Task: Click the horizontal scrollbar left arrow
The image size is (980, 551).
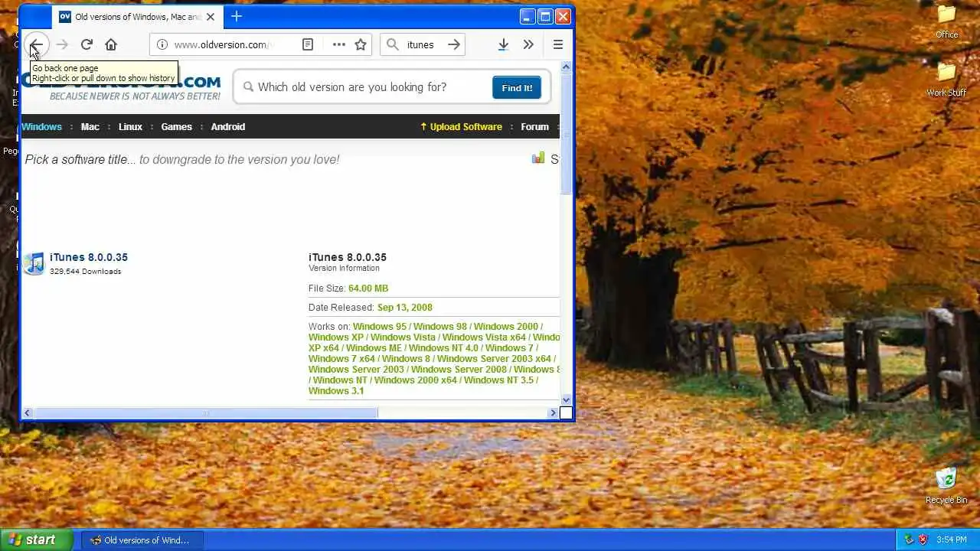Action: 28,413
